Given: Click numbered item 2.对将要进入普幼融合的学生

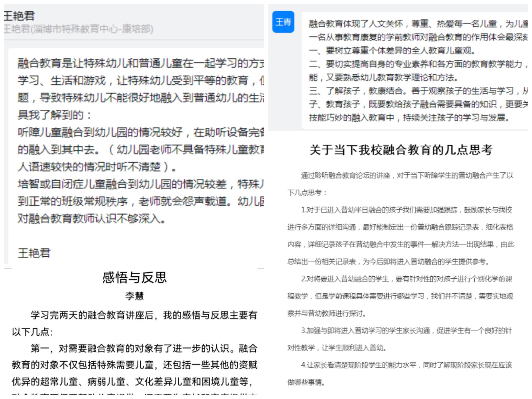Looking at the screenshot, I should point(406,279).
